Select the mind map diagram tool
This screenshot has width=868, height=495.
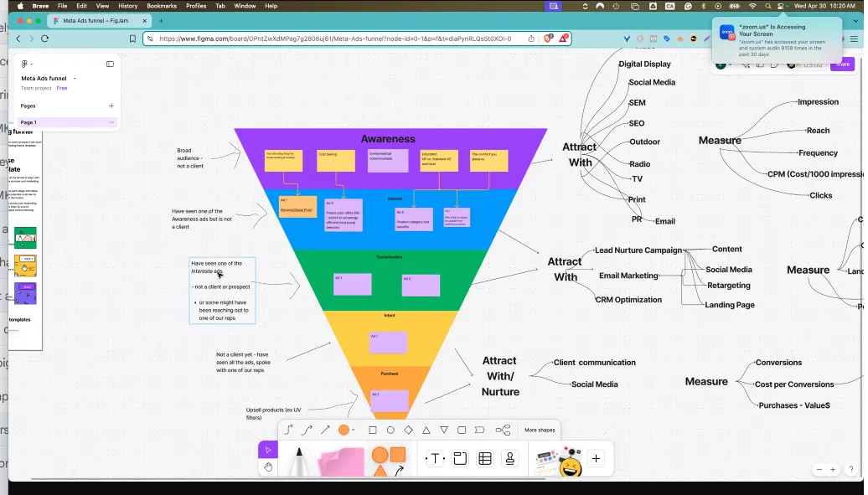[503, 430]
